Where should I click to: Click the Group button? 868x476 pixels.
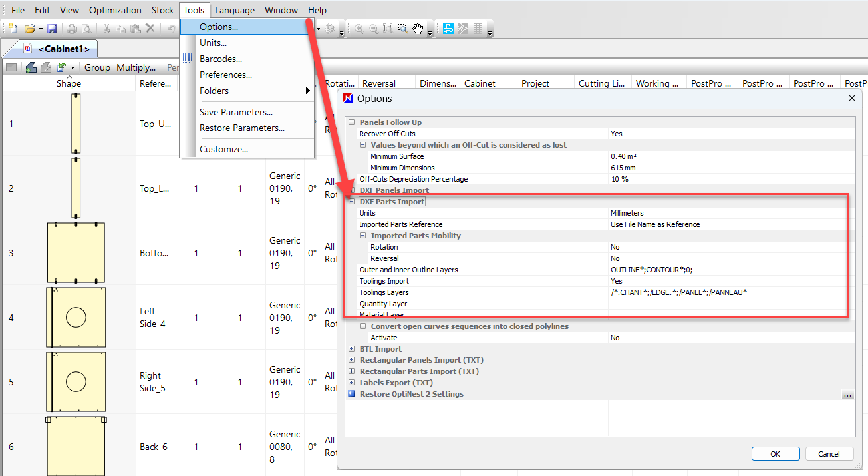[97, 67]
